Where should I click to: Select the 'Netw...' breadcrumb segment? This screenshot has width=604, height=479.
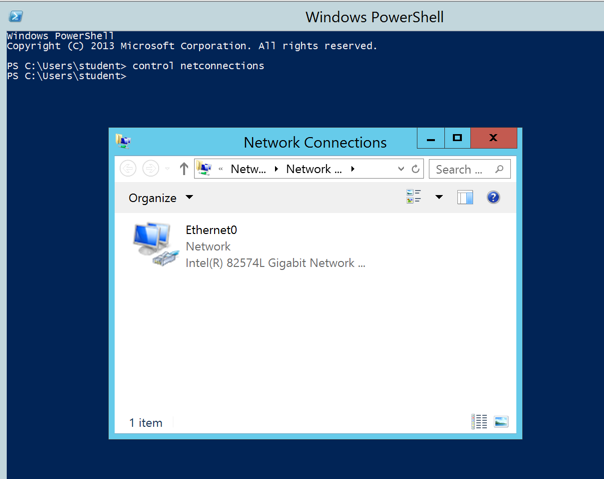248,169
